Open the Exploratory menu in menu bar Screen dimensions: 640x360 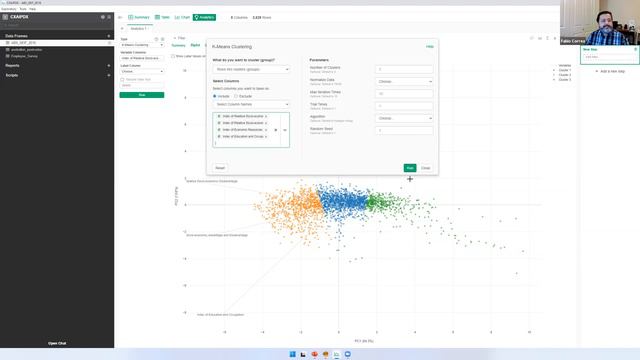point(9,9)
